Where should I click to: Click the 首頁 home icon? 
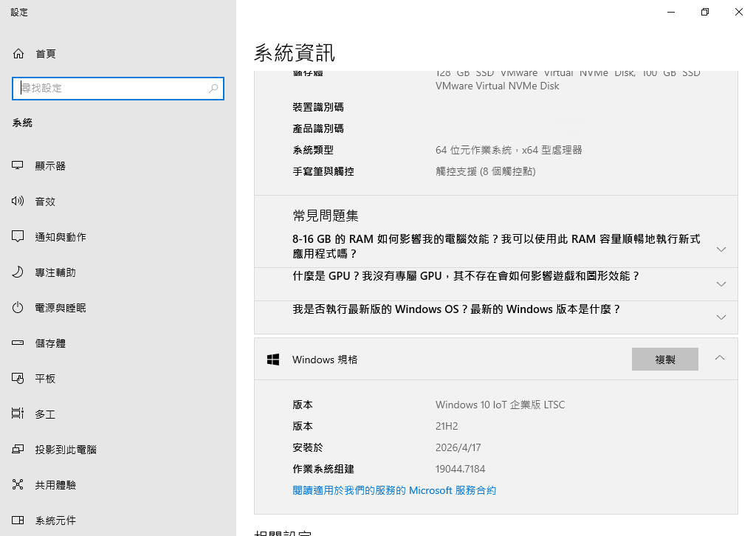pyautogui.click(x=18, y=54)
